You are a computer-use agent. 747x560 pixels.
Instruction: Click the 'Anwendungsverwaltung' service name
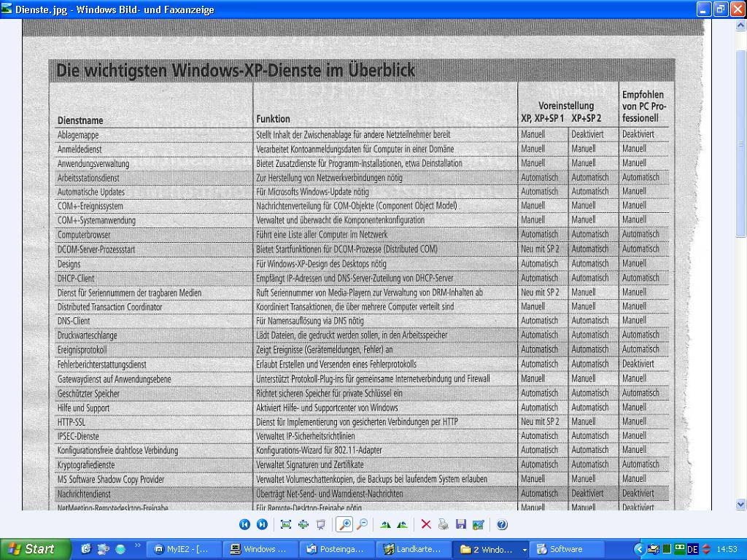coord(93,164)
